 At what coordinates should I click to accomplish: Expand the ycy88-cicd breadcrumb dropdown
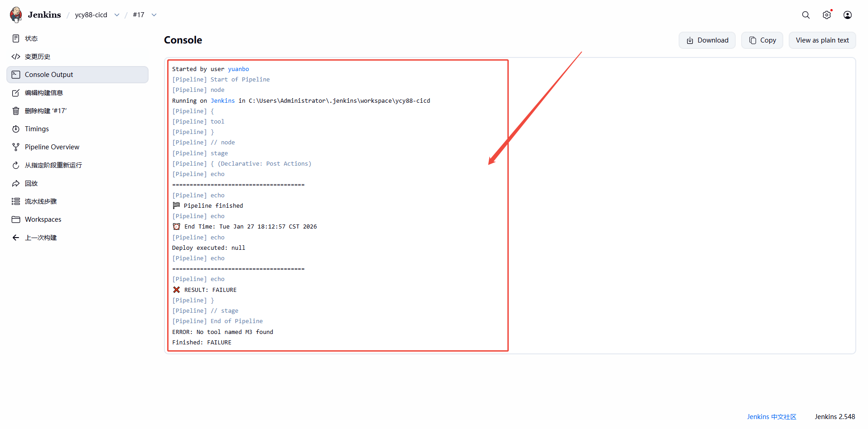[117, 15]
